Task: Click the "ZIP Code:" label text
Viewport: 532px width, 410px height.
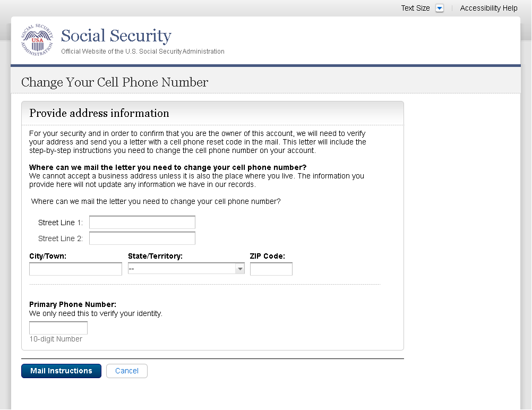Action: tap(267, 256)
